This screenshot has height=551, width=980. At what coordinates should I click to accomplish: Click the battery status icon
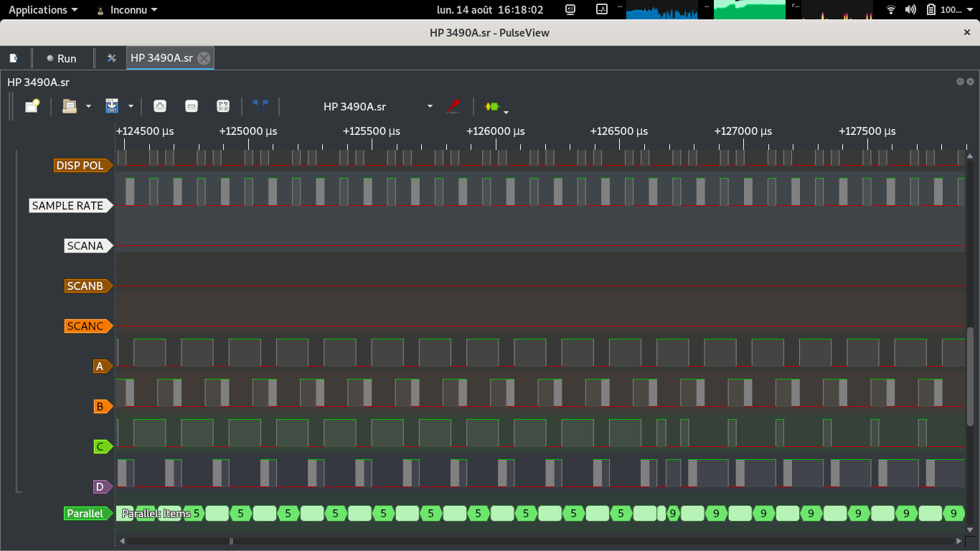point(931,10)
